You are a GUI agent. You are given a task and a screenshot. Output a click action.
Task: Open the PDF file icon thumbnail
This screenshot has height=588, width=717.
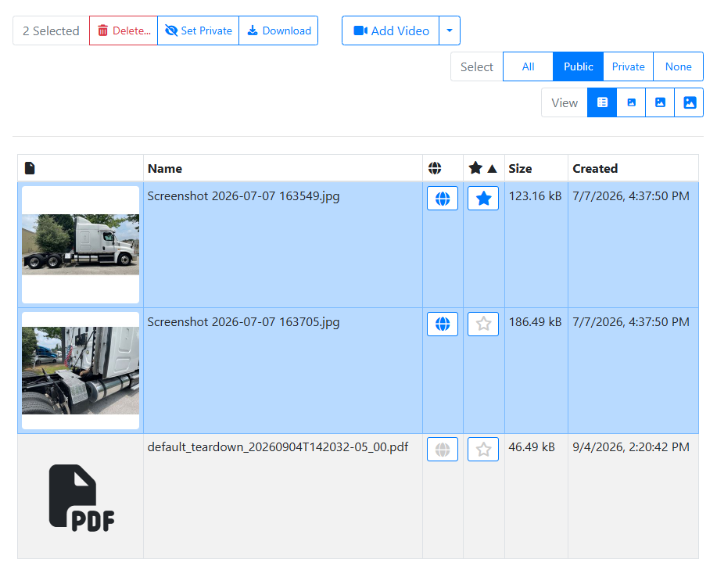[x=81, y=498]
